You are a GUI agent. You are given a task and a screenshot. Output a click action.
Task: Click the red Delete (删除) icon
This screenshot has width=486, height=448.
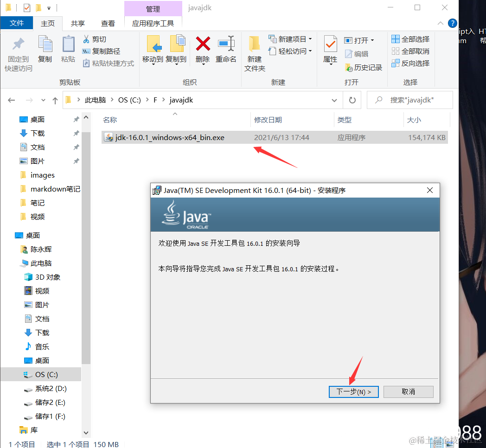coord(203,44)
